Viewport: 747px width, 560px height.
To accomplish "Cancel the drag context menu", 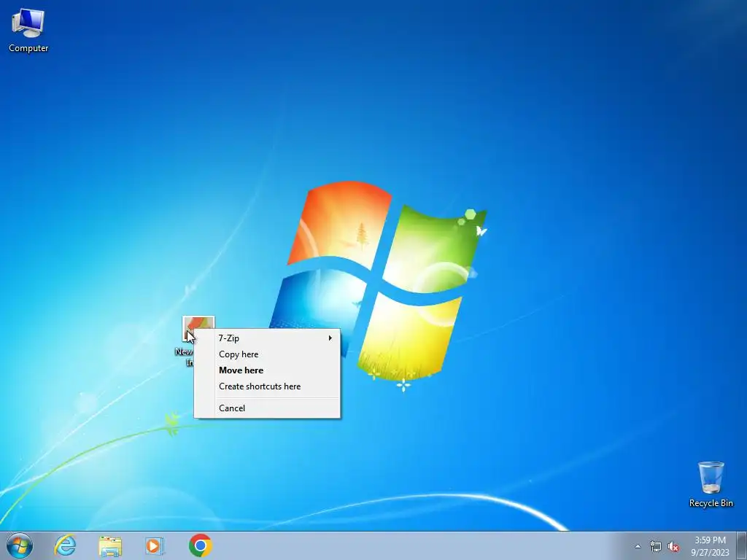I will (267, 408).
